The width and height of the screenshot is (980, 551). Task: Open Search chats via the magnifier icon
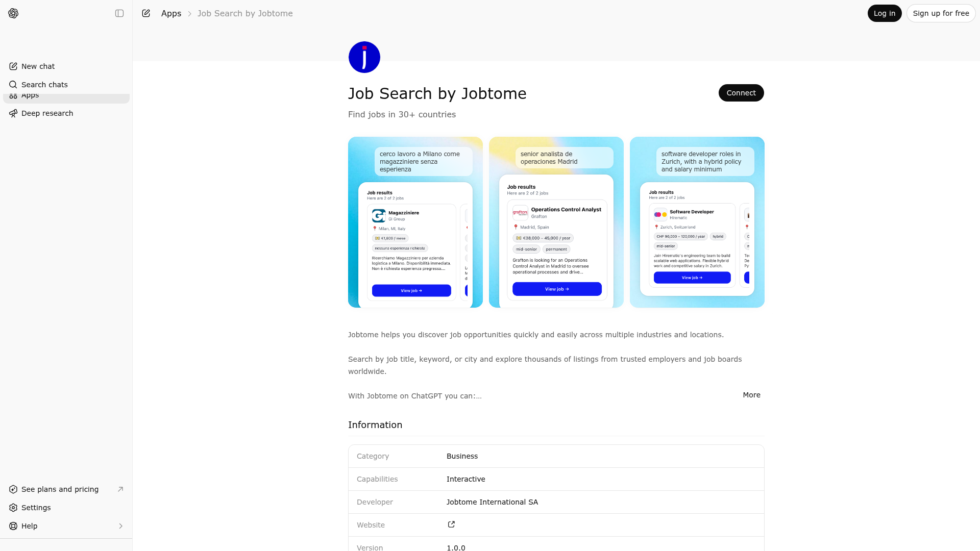pyautogui.click(x=13, y=85)
